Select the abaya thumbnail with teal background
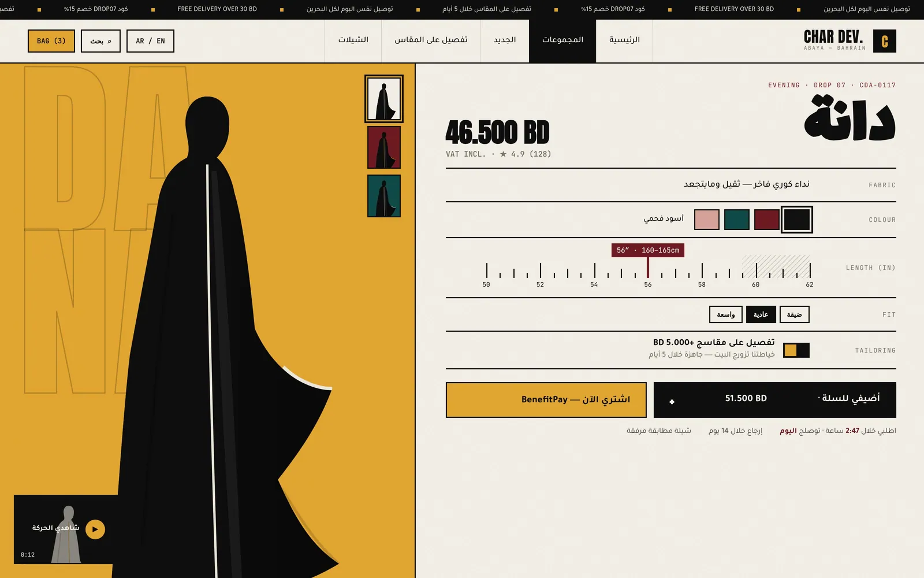 (x=384, y=196)
